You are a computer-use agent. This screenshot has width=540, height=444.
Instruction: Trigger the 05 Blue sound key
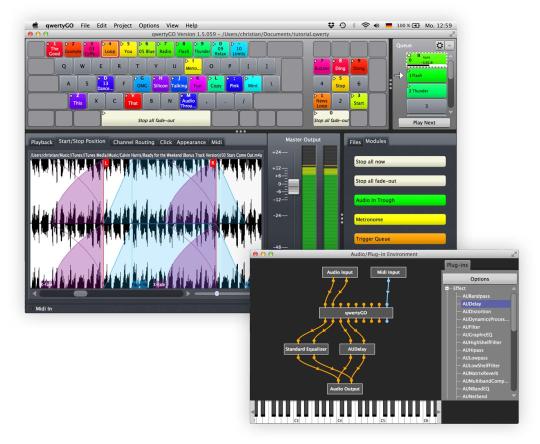pyautogui.click(x=147, y=49)
